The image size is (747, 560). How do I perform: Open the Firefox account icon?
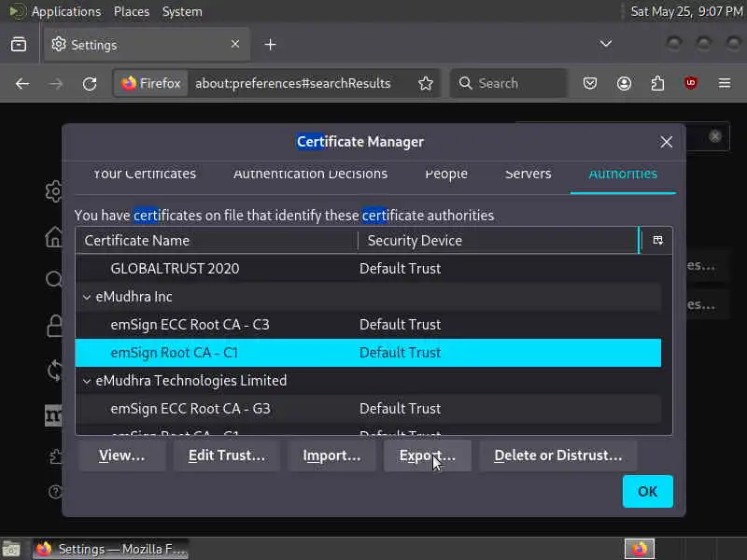tap(624, 83)
